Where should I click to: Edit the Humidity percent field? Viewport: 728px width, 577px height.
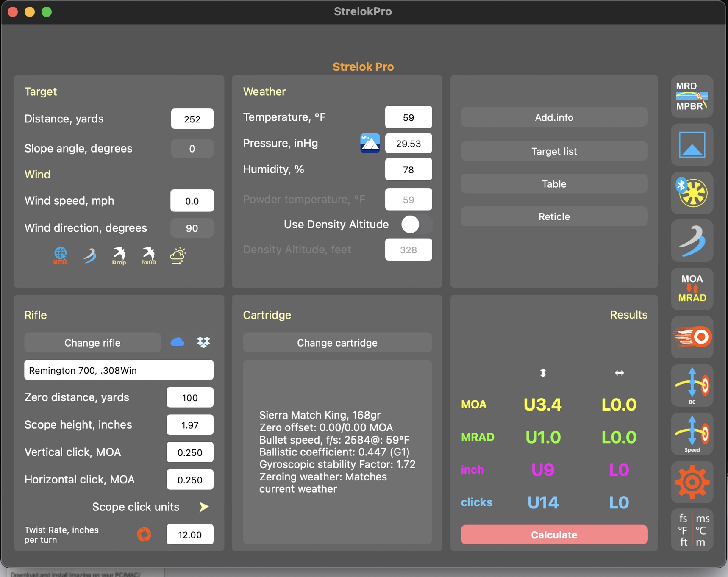408,169
